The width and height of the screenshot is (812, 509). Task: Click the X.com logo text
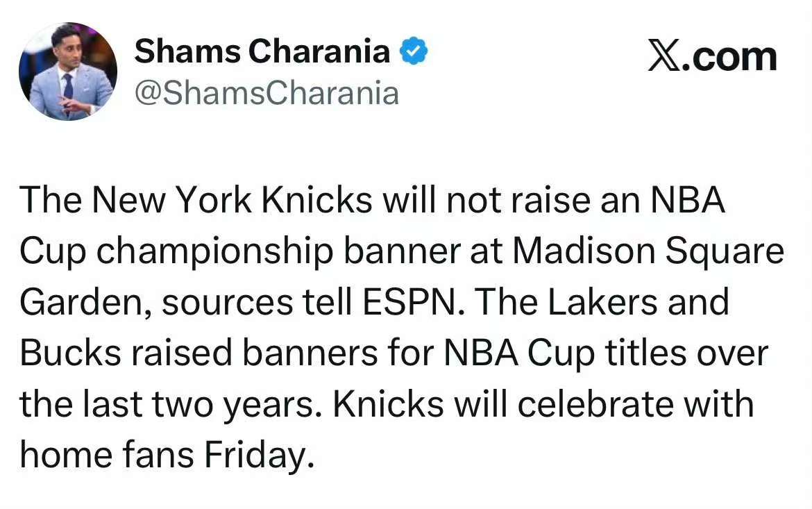point(712,57)
